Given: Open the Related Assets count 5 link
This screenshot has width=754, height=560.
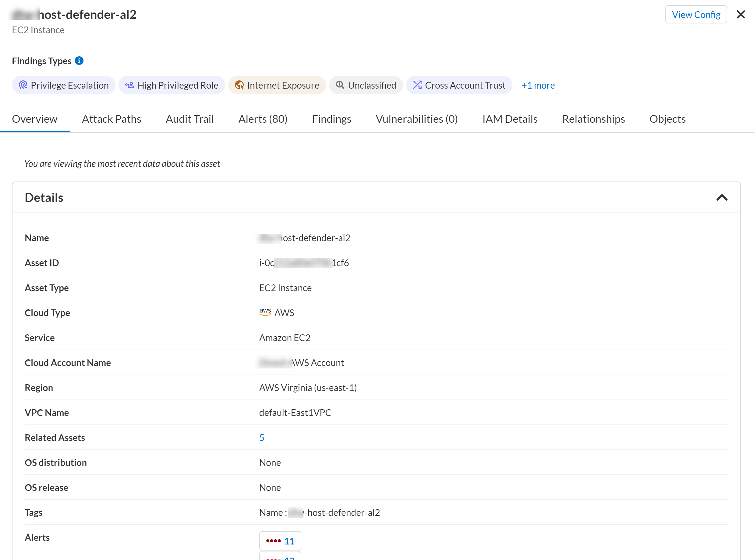Looking at the screenshot, I should coord(261,437).
